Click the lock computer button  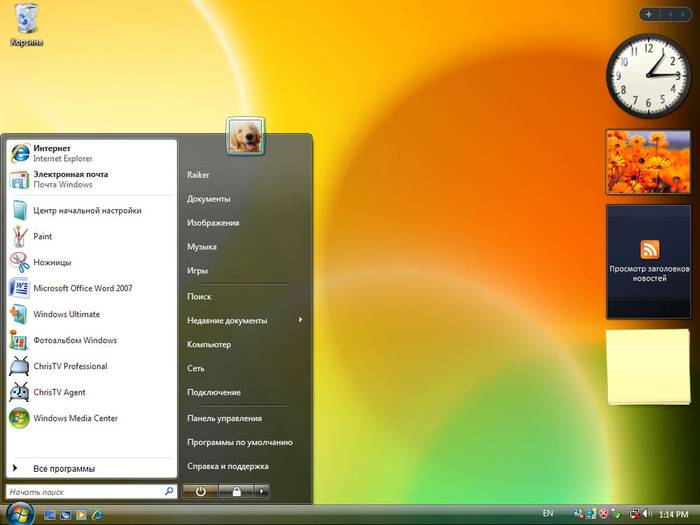(236, 491)
